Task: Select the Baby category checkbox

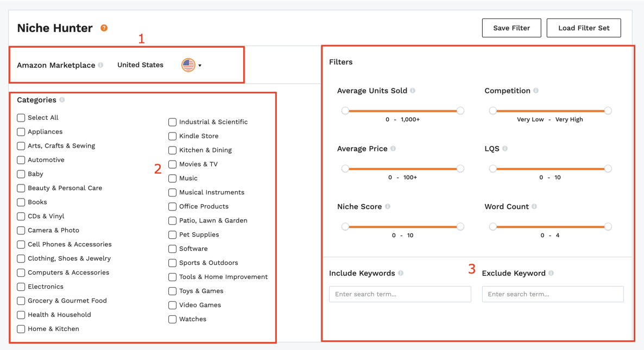Action: click(21, 174)
